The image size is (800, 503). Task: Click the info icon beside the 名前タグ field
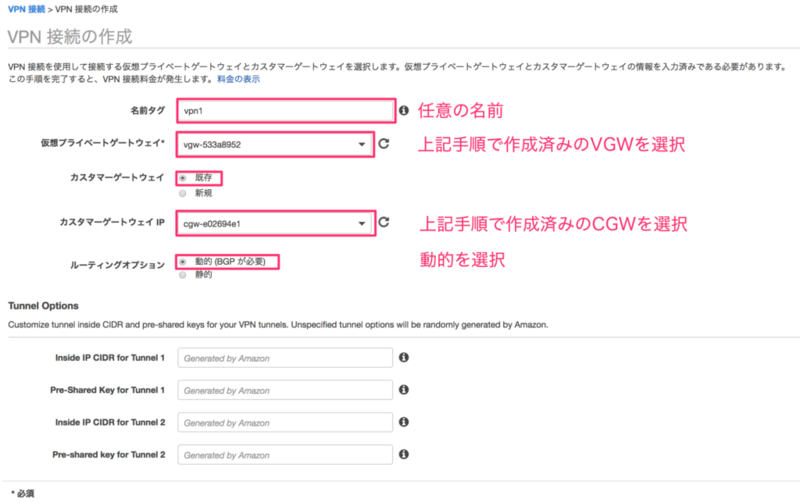[404, 110]
